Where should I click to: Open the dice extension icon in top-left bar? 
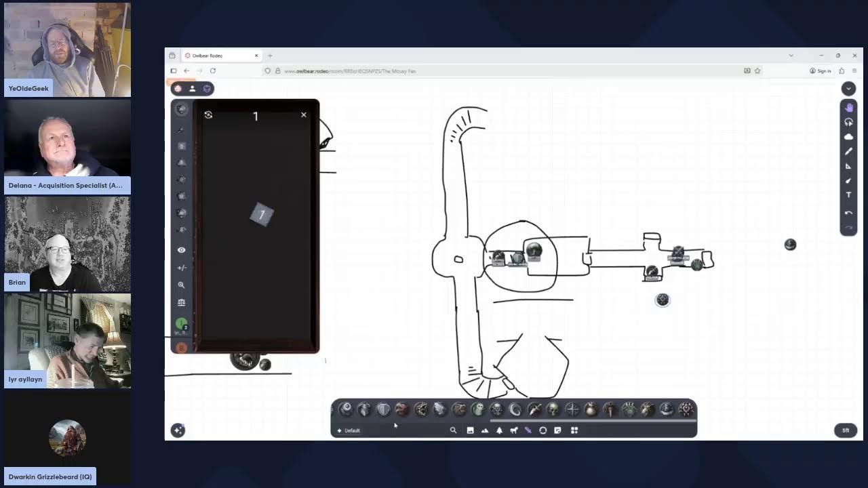[x=207, y=89]
